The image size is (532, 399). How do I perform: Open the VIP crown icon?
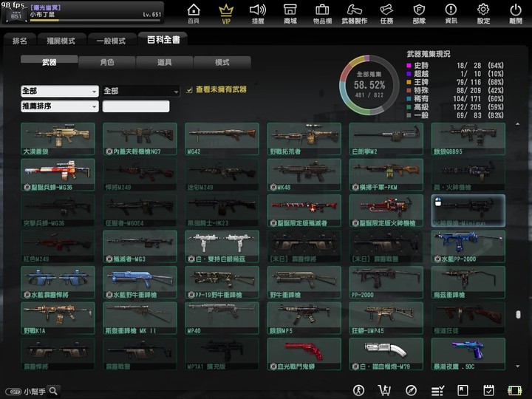(x=226, y=13)
